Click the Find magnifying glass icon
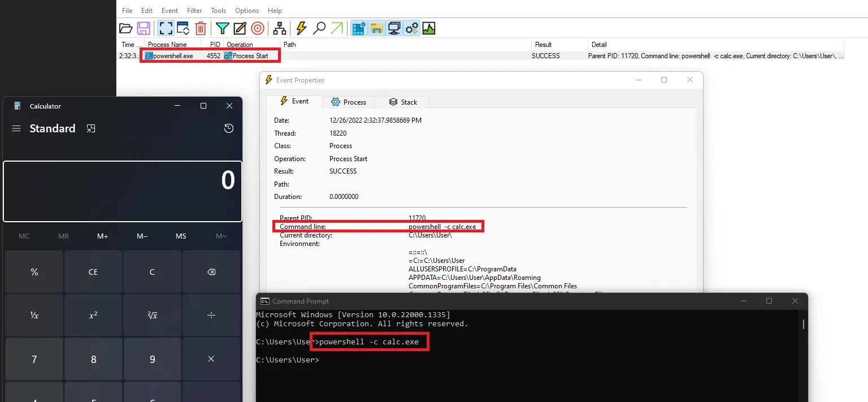The width and height of the screenshot is (868, 402). (x=319, y=28)
